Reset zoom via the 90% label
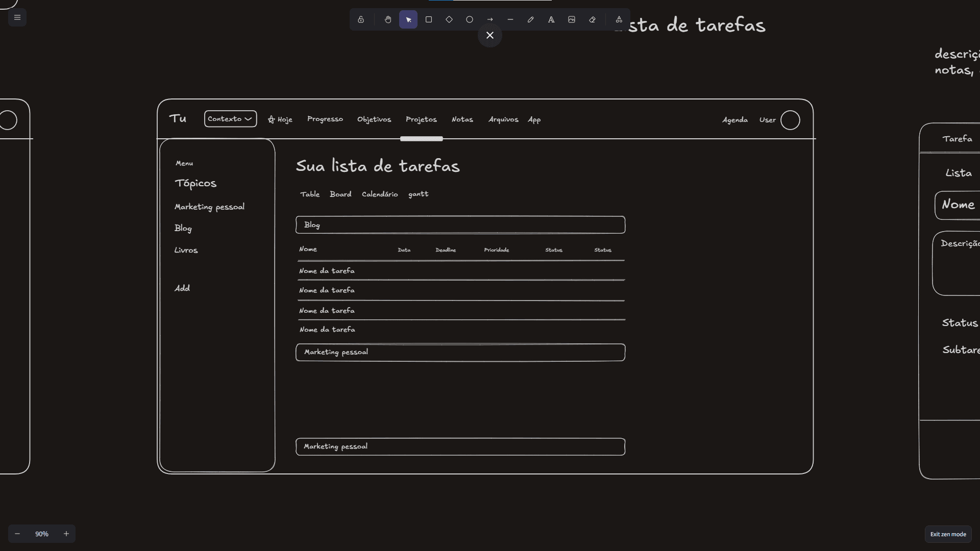This screenshot has height=551, width=980. [42, 534]
